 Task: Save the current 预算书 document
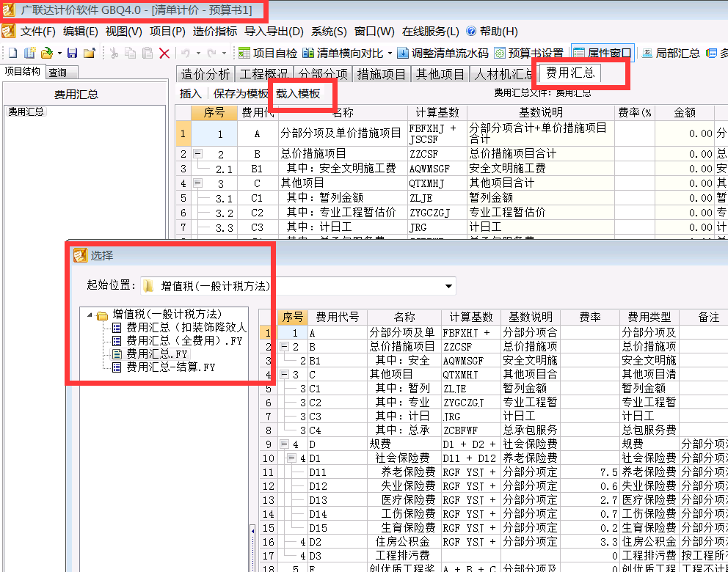(x=71, y=52)
